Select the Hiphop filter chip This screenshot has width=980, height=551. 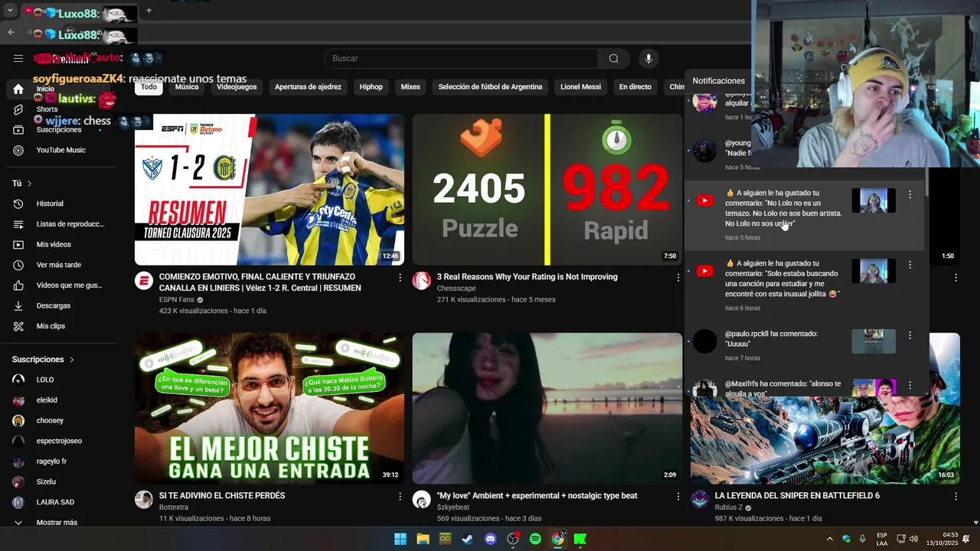tap(371, 87)
